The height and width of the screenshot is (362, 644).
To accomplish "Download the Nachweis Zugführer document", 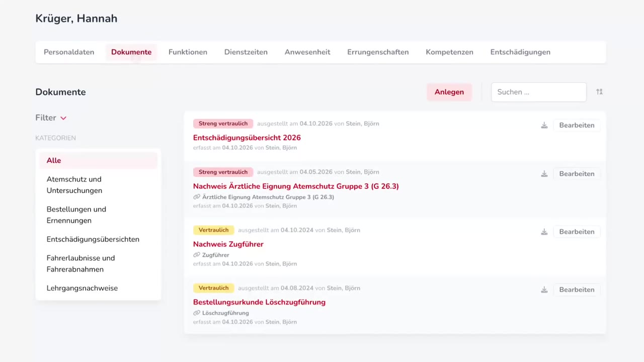I will pos(544,232).
